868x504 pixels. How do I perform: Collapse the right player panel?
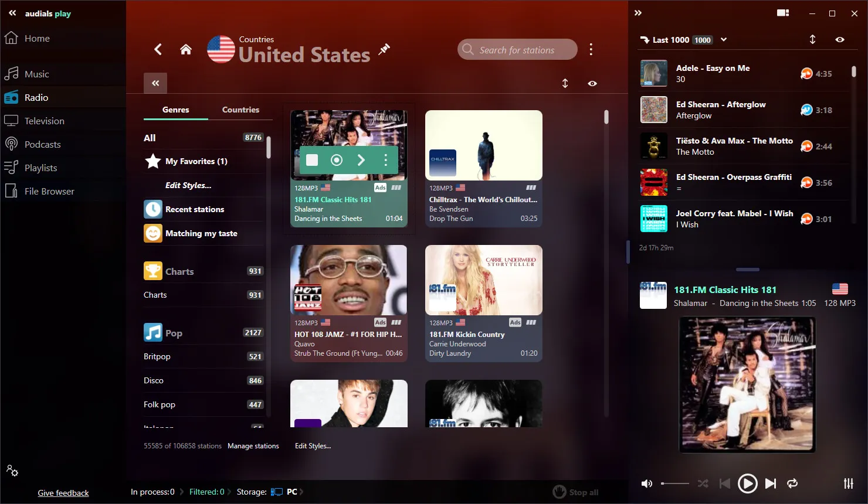[x=638, y=13]
